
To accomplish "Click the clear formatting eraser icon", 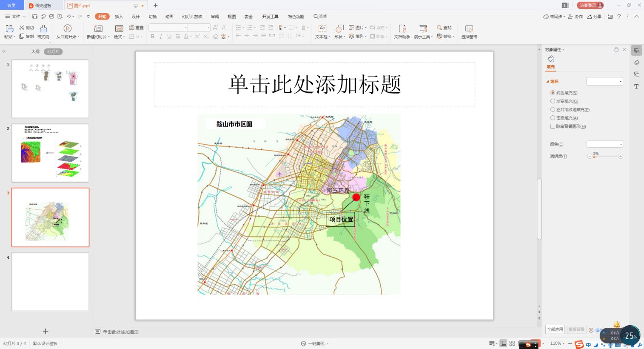I will pyautogui.click(x=215, y=37).
